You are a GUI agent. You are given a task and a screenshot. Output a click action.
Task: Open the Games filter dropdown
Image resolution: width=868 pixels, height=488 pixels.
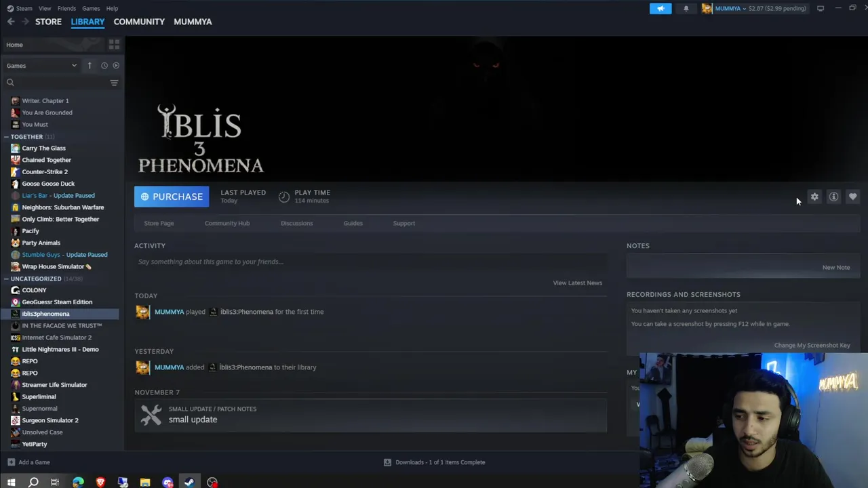(x=42, y=66)
